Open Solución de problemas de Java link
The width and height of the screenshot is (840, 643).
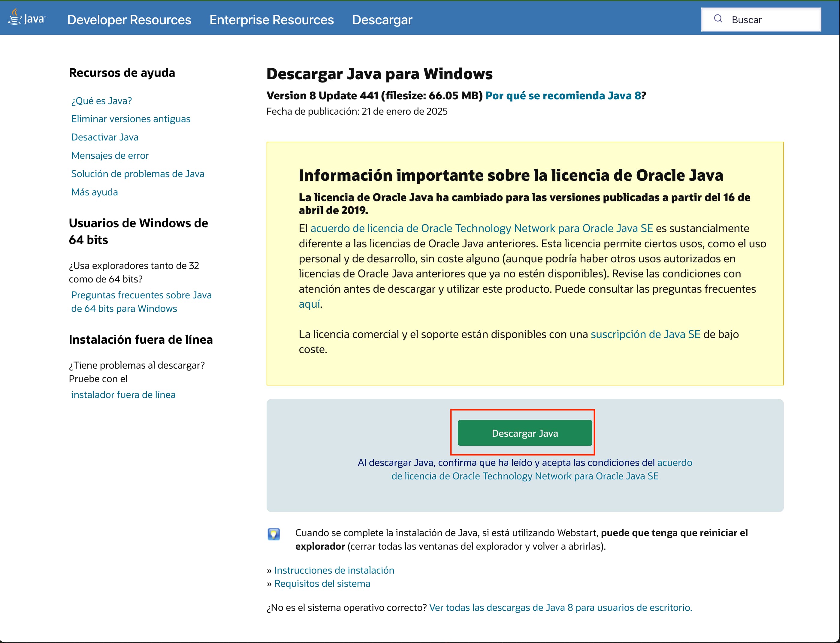point(138,174)
